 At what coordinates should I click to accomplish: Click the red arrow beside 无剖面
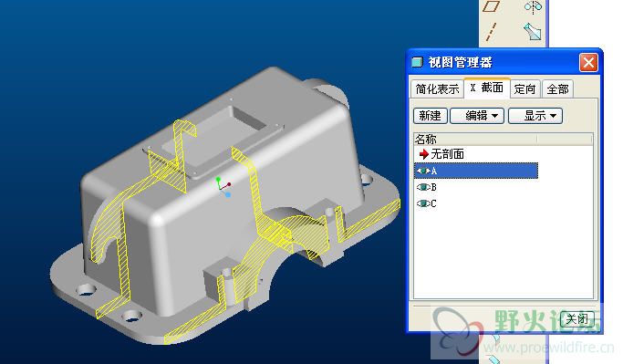pyautogui.click(x=423, y=154)
